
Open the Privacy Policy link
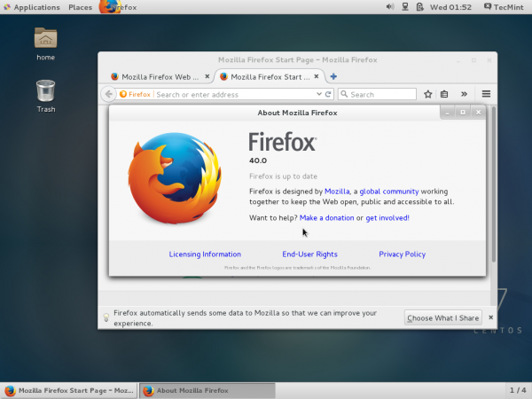(402, 254)
